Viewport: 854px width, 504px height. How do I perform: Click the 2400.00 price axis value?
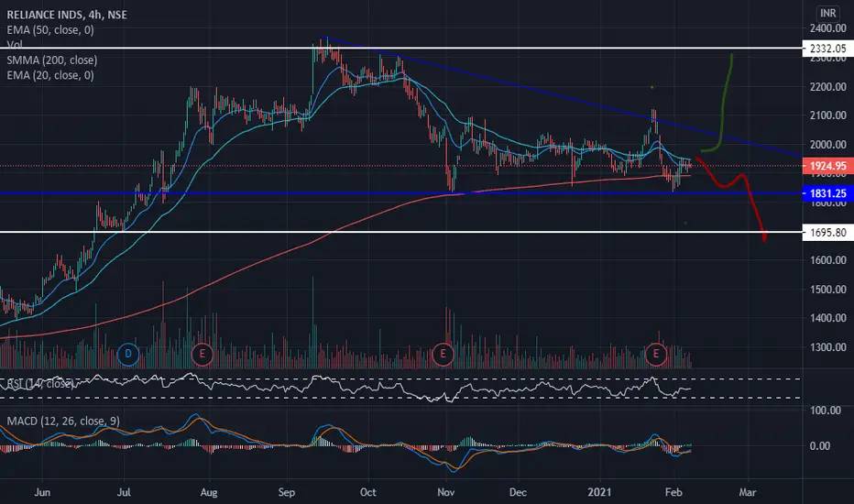827,28
